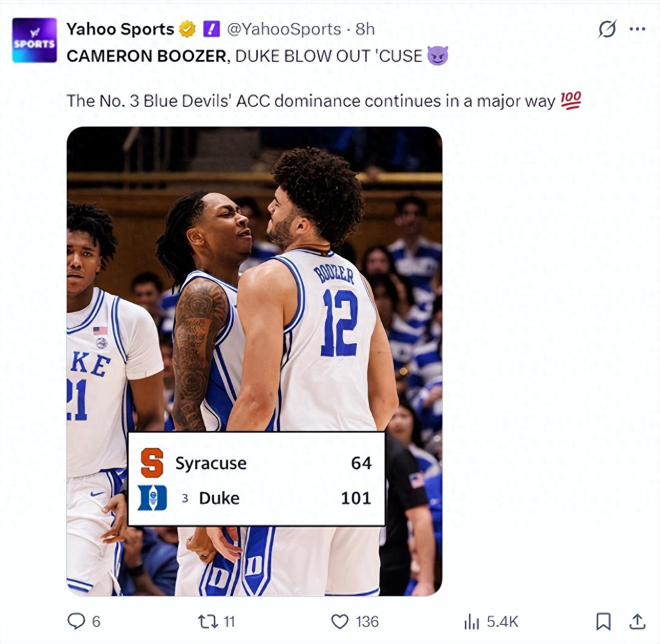Click the Duke 101 final score row

point(280,498)
